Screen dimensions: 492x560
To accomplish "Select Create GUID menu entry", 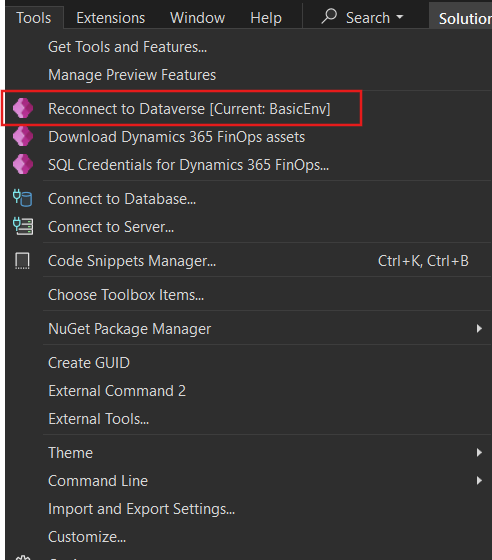I will [89, 363].
